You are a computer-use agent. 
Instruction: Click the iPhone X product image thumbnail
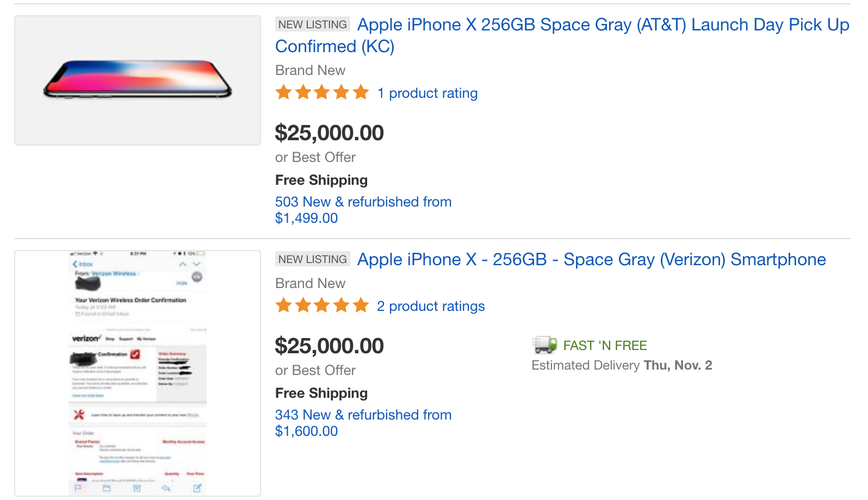coord(138,80)
